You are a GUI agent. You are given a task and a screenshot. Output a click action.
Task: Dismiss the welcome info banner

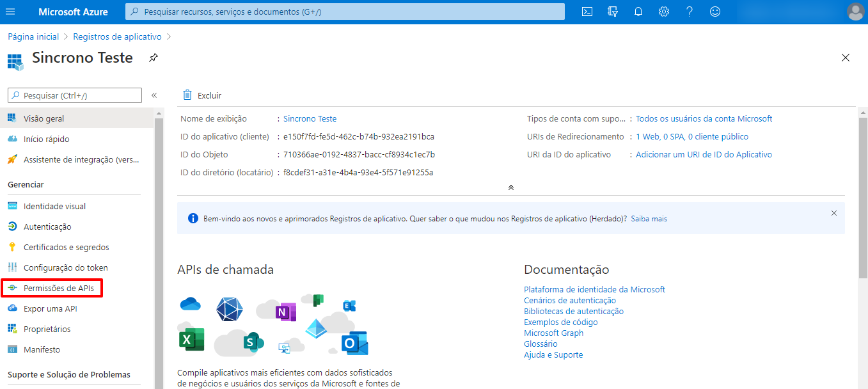833,213
